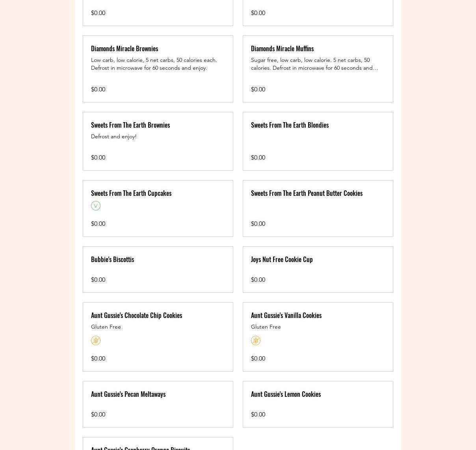Open Diamonds Miracle Muffins item
This screenshot has width=476, height=450.
pos(282,48)
